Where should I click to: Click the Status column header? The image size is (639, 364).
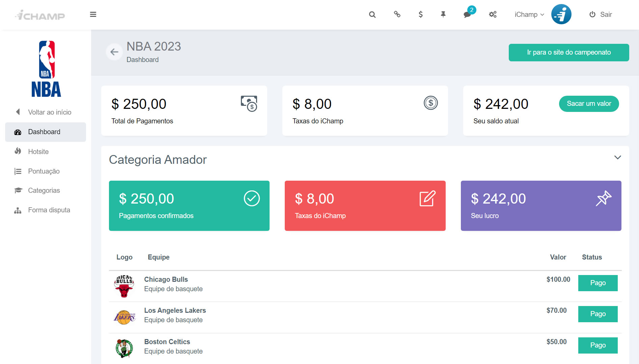click(592, 257)
